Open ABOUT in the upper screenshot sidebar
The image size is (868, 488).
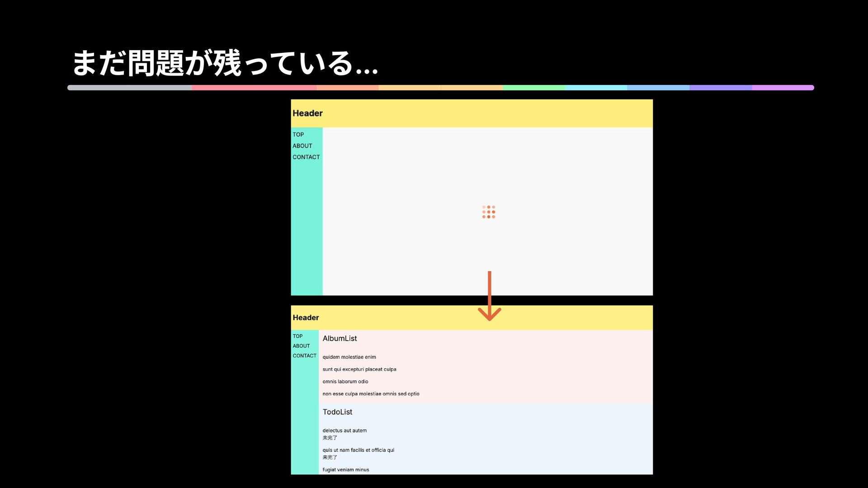click(302, 146)
